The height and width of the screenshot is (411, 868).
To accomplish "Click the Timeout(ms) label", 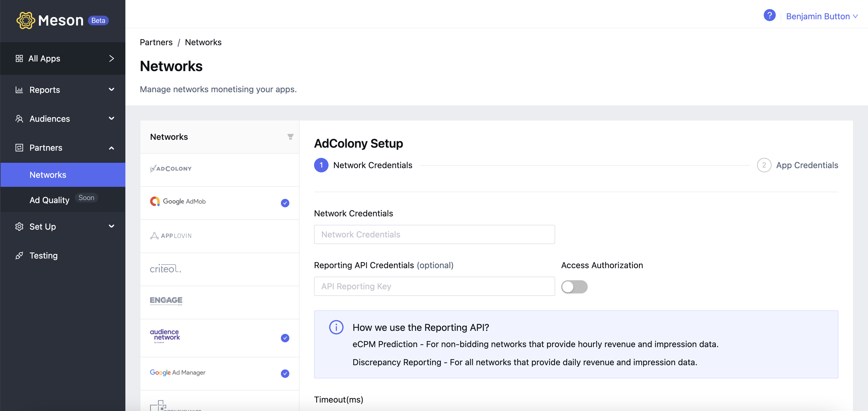I will (338, 400).
